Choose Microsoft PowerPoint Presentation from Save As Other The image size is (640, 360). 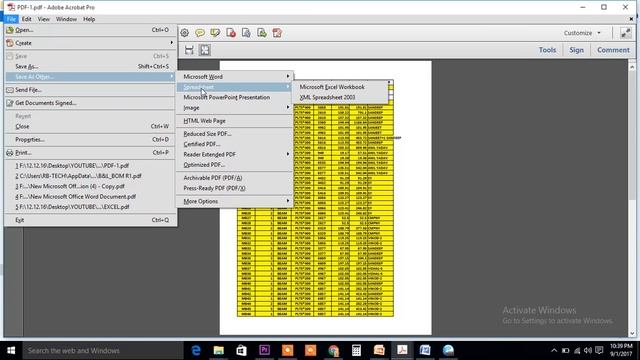point(227,97)
